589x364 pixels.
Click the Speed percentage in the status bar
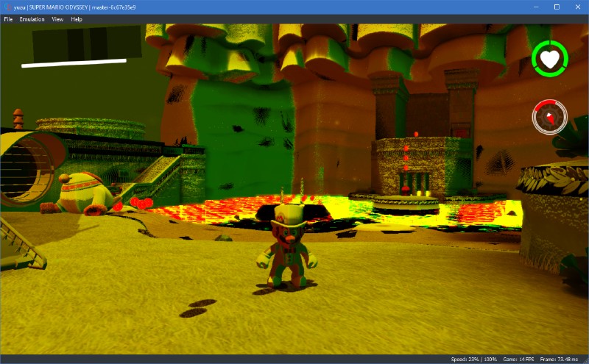tap(473, 359)
